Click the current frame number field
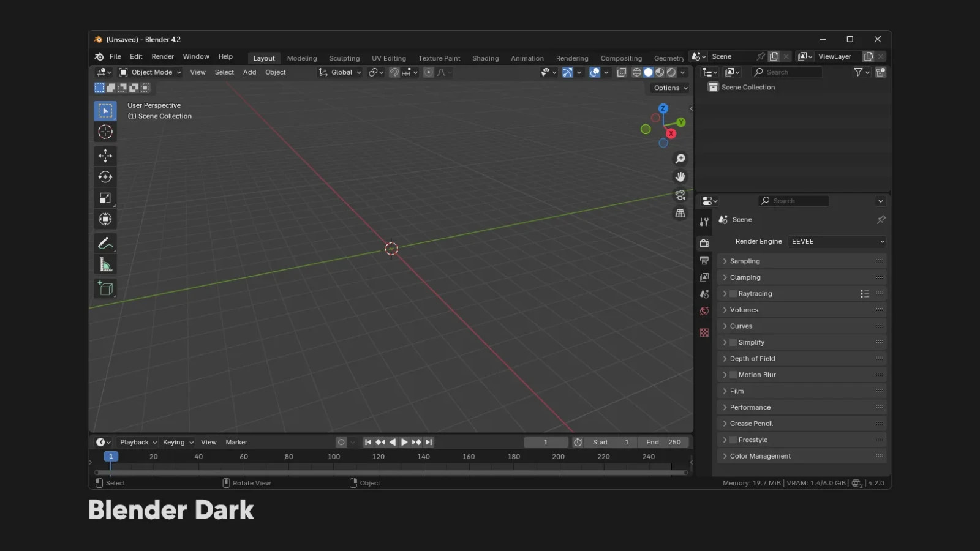The width and height of the screenshot is (980, 551). (x=546, y=442)
